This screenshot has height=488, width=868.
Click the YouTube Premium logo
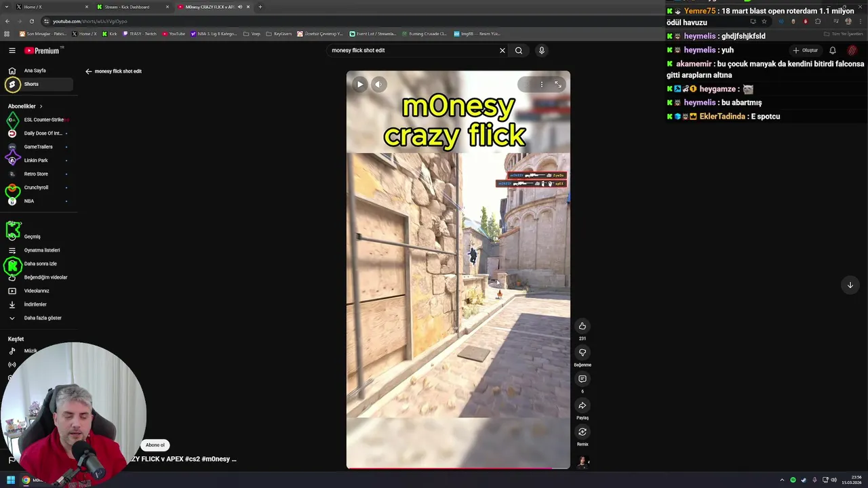point(43,50)
